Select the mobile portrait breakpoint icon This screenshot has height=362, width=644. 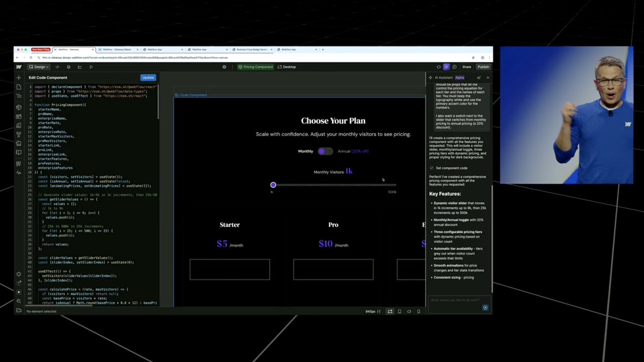(419, 311)
